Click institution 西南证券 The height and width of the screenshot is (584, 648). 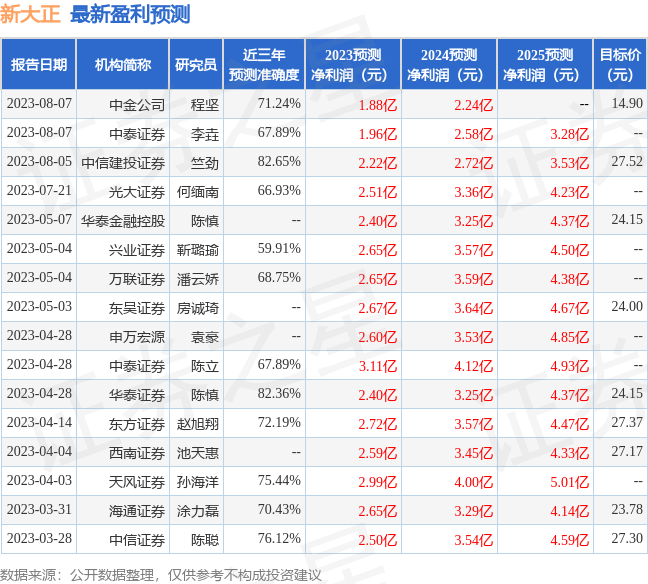[x=137, y=452]
